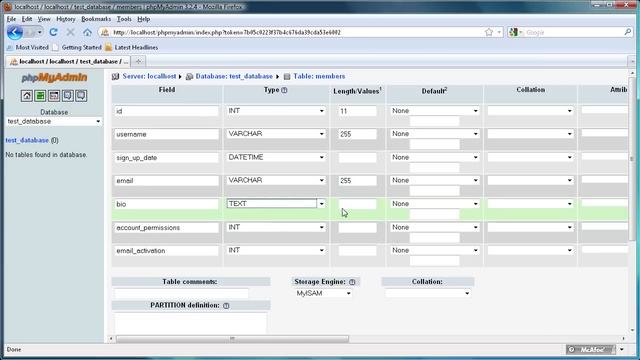Open the Help menu
This screenshot has height=360, width=640.
pos(144,19)
